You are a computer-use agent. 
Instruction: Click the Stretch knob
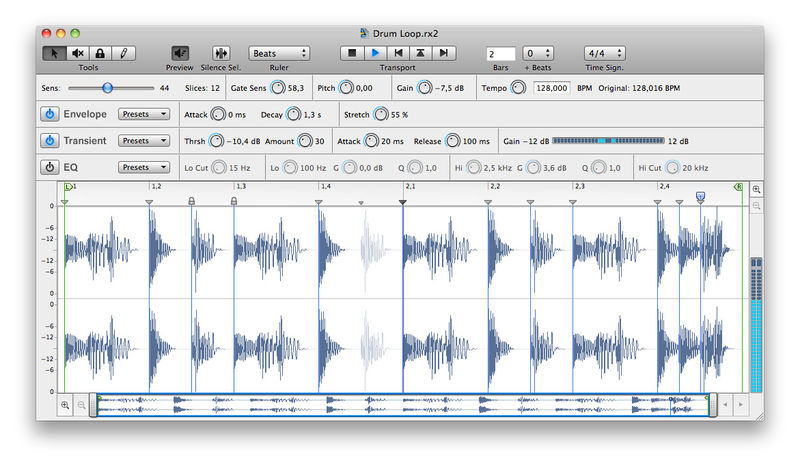tap(381, 114)
